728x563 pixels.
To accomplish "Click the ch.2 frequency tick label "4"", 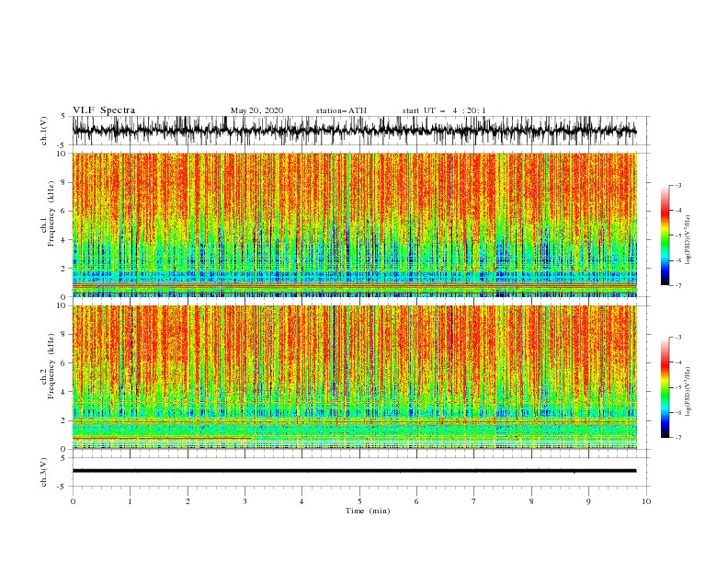I will coord(64,392).
